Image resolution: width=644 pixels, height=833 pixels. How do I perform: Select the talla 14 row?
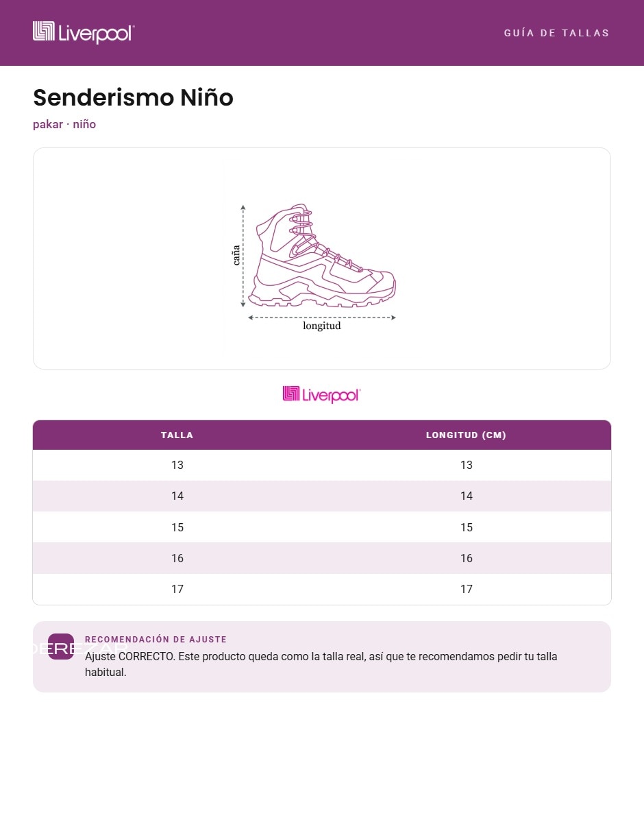click(322, 496)
